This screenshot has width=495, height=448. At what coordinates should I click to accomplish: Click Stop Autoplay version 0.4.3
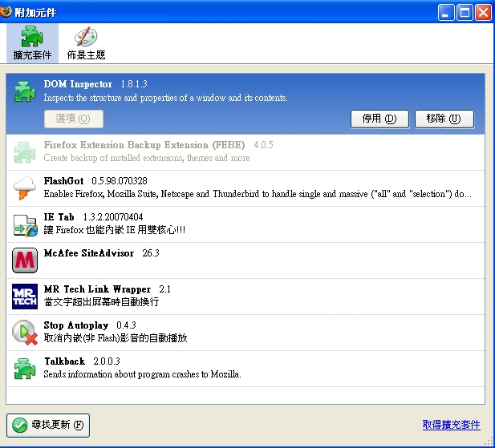click(x=126, y=325)
